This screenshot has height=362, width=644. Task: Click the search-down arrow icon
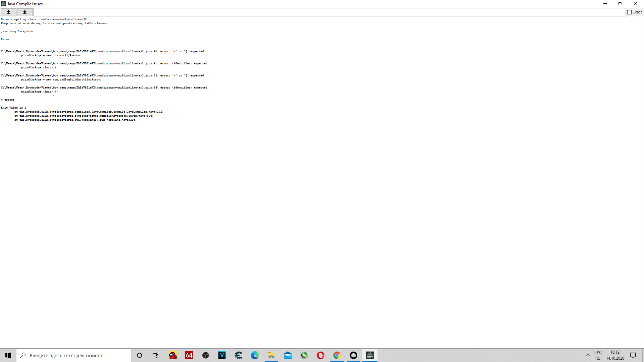pyautogui.click(x=8, y=12)
